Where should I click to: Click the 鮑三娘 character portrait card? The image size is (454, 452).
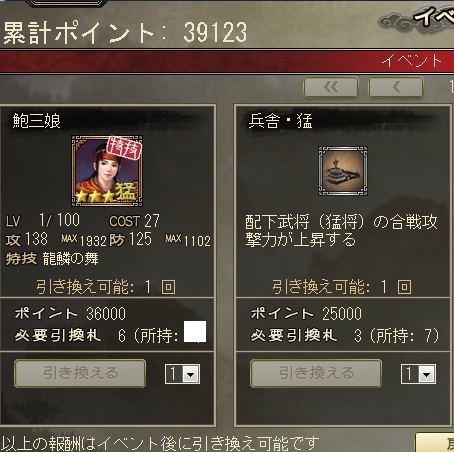(107, 171)
